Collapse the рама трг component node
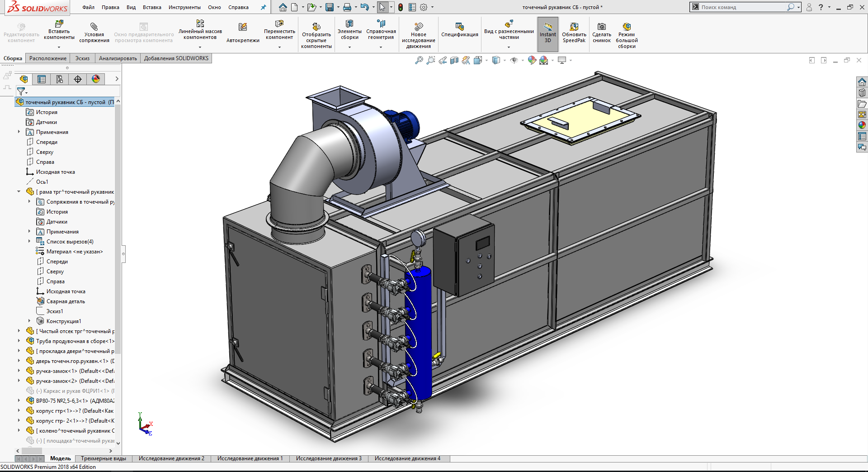The width and height of the screenshot is (868, 472). [x=19, y=192]
